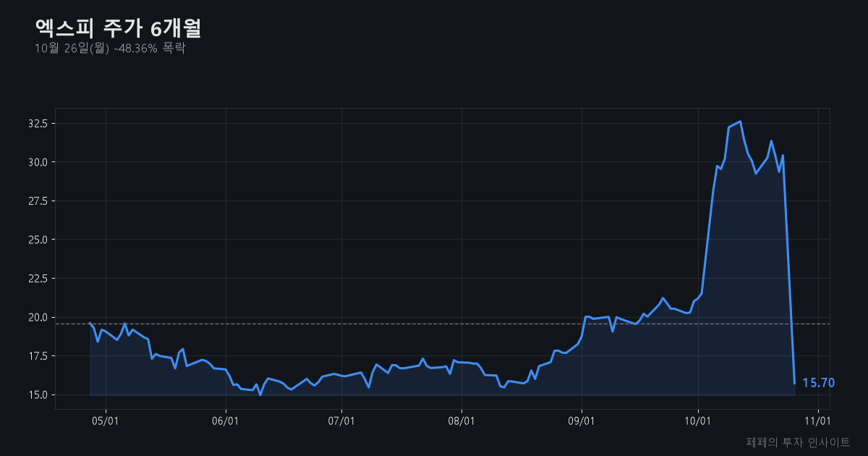Click the 페페의 투자 인사이트 watermark text

[x=798, y=442]
